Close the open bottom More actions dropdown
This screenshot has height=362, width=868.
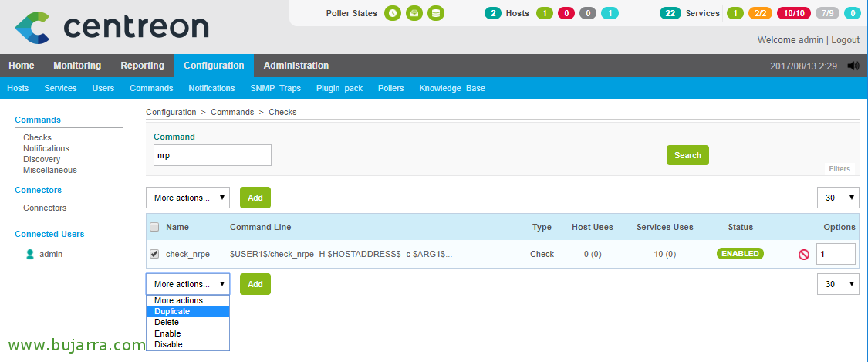[187, 284]
